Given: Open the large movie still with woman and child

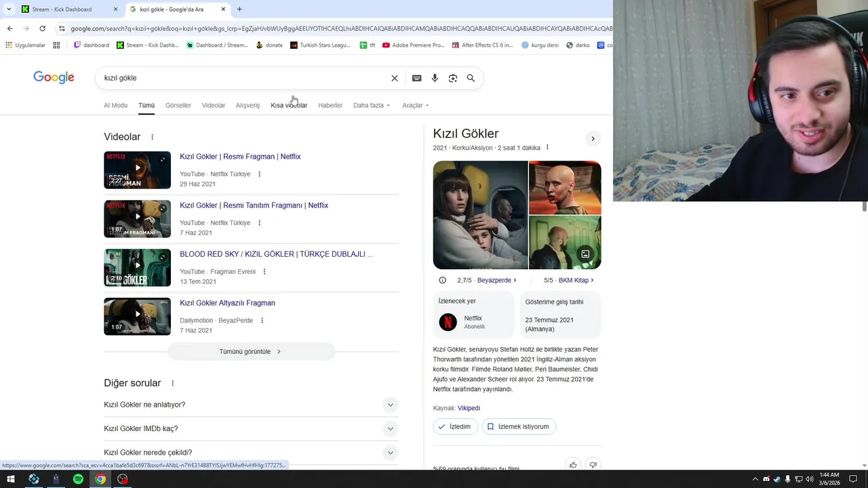Looking at the screenshot, I should pyautogui.click(x=480, y=215).
